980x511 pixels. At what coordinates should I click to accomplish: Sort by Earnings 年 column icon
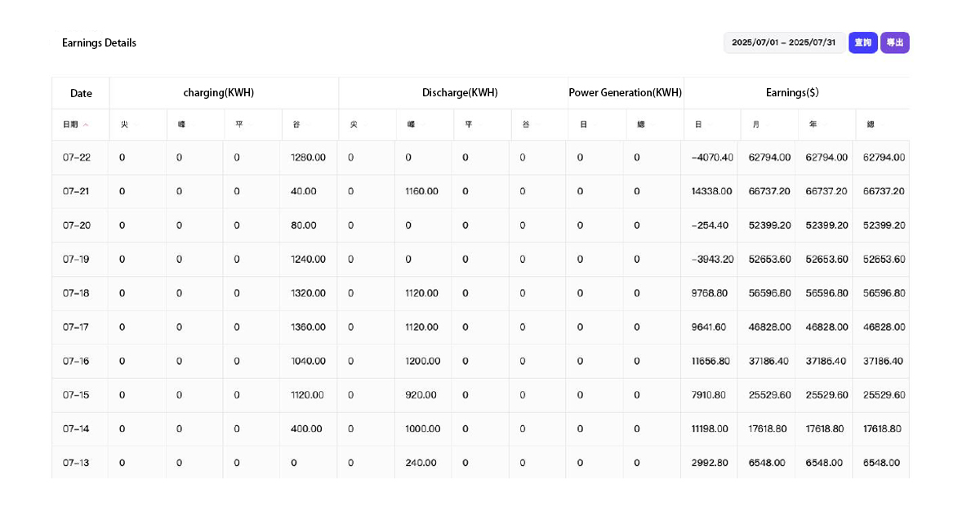coord(825,125)
